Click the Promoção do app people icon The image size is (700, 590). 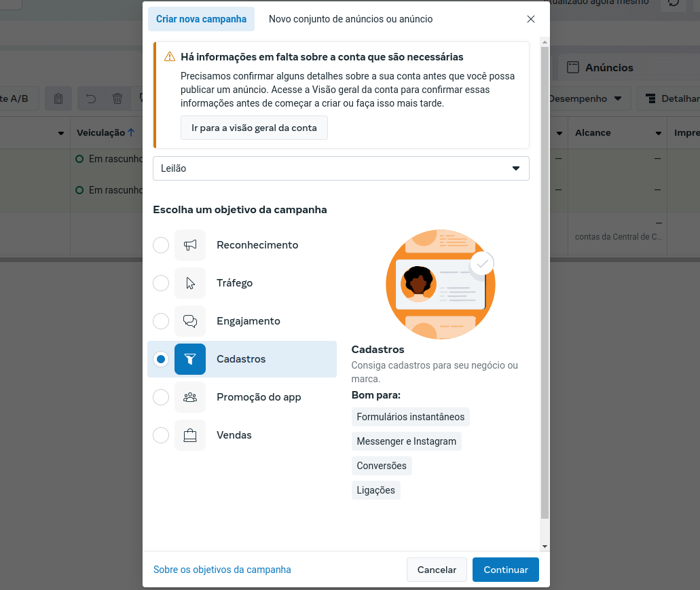[189, 397]
